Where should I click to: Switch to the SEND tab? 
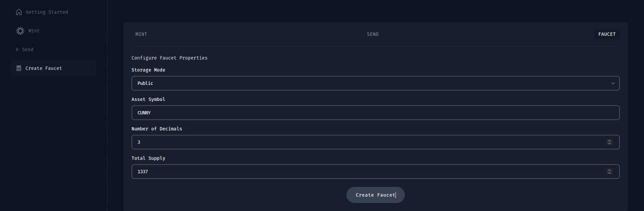click(x=373, y=34)
